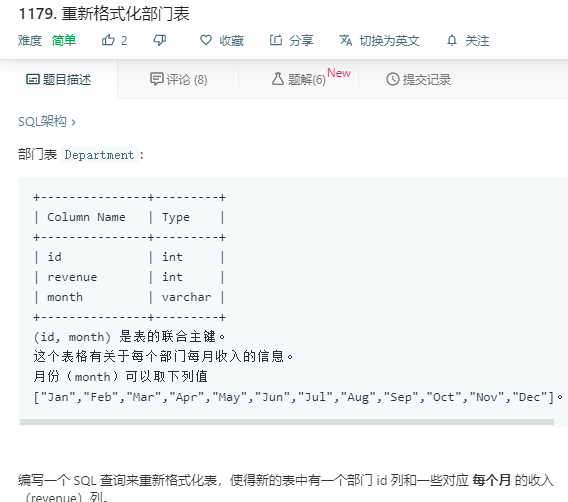Open the 题目描述 tab
Viewport: 568px width, 502px height.
59,79
